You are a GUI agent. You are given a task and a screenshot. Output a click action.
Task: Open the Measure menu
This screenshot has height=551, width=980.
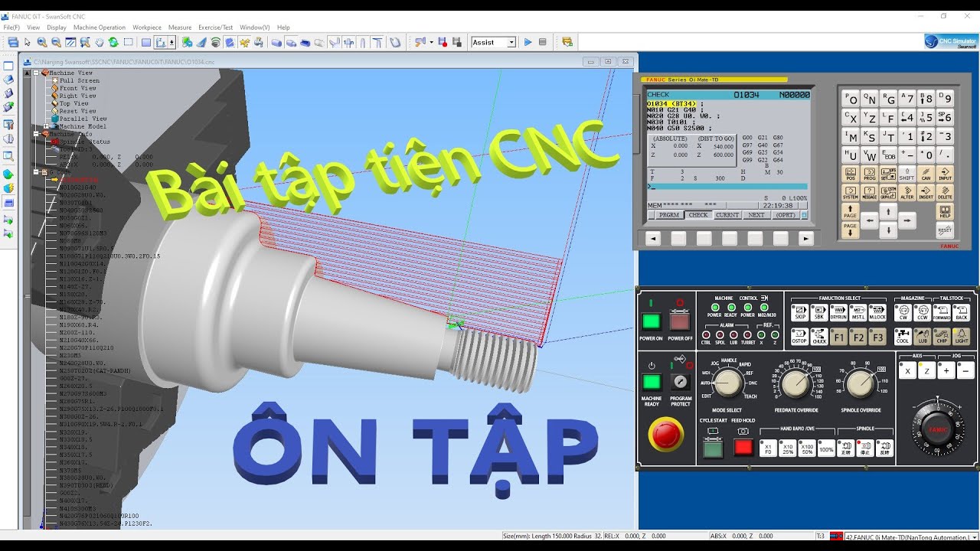(x=180, y=28)
